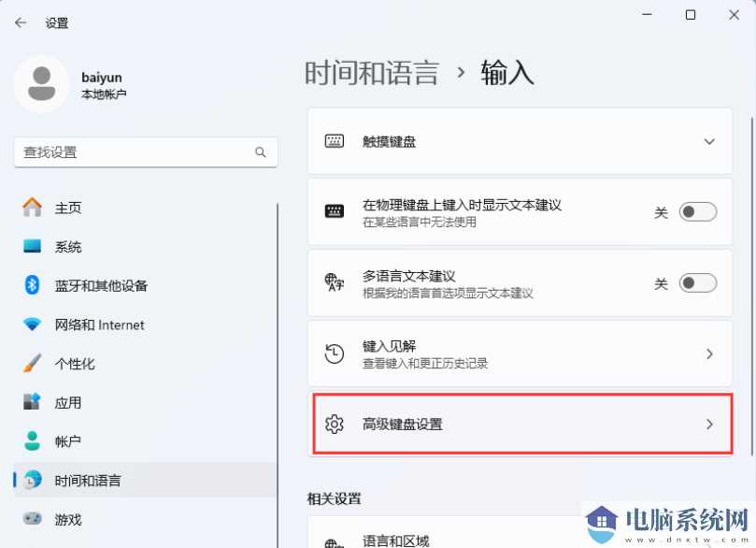The height and width of the screenshot is (548, 756).
Task: Click the Bluetooth icon in sidebar
Action: (33, 285)
